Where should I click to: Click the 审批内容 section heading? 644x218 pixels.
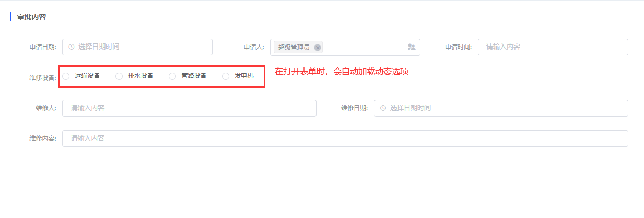tap(31, 17)
